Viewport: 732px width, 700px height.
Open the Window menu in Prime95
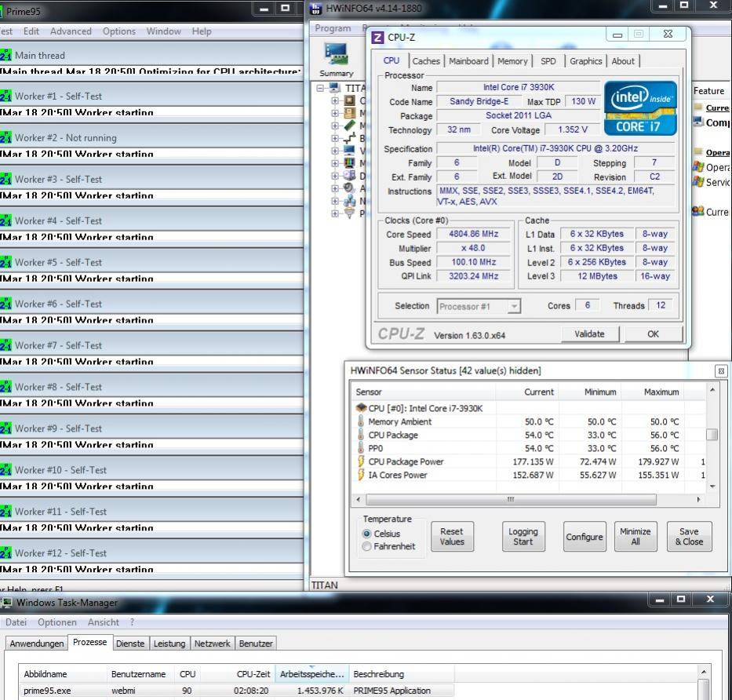click(163, 31)
